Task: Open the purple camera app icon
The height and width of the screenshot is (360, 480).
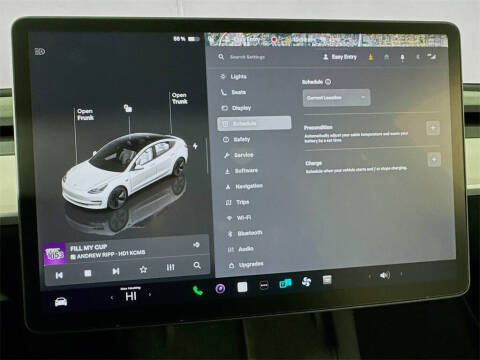Action: coord(220,288)
